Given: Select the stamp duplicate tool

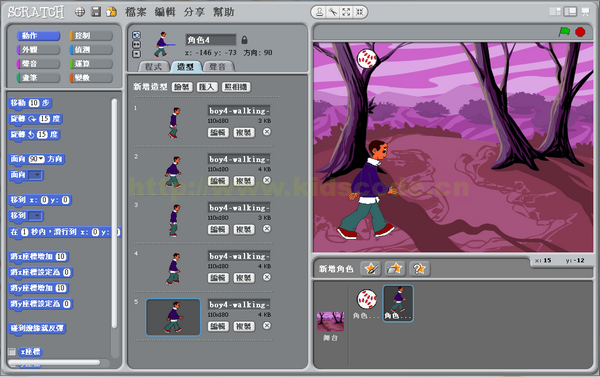Looking at the screenshot, I should 319,12.
